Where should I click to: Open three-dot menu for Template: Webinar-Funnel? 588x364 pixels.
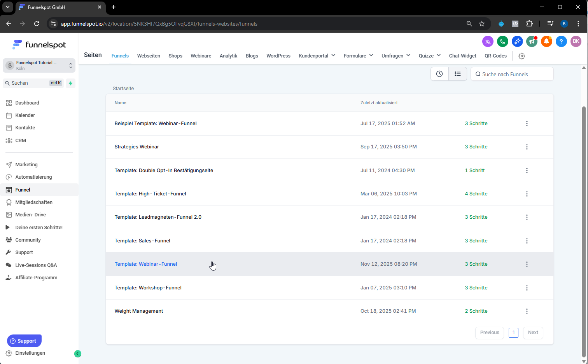(x=527, y=264)
